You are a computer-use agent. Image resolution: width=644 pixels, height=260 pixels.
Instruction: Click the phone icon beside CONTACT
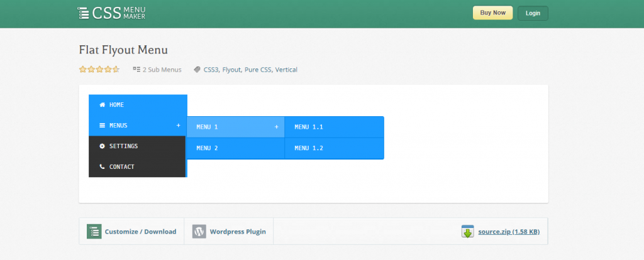click(103, 167)
